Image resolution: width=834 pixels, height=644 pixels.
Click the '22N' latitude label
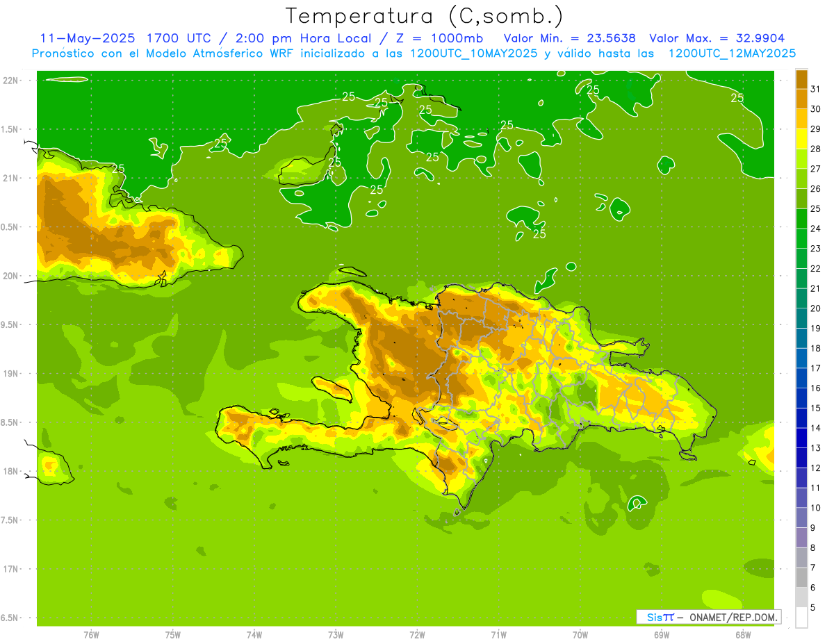11,81
